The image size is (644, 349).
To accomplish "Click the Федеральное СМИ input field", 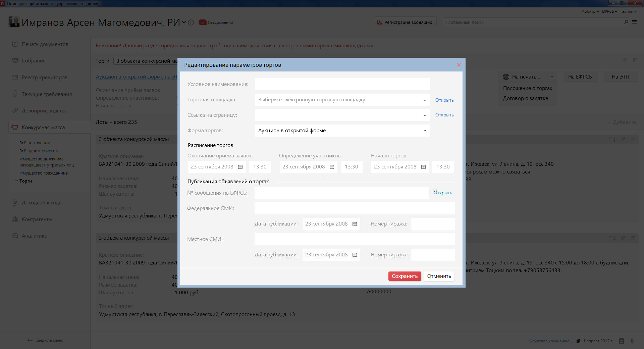I will pyautogui.click(x=354, y=208).
